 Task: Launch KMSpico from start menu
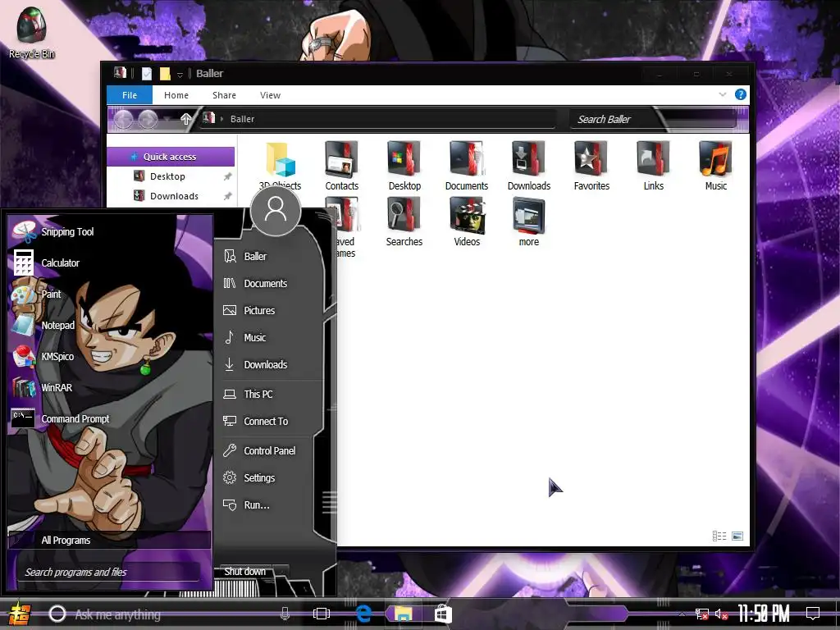point(44,356)
